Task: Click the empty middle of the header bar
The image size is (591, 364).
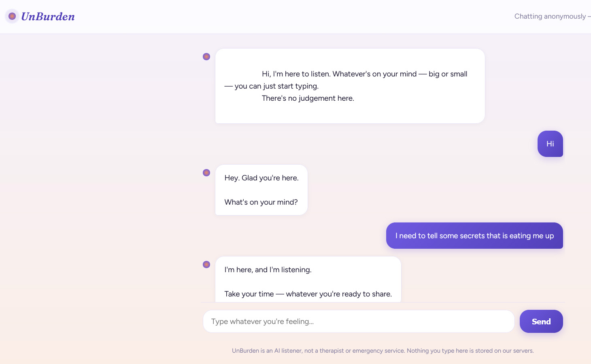Action: [295, 17]
